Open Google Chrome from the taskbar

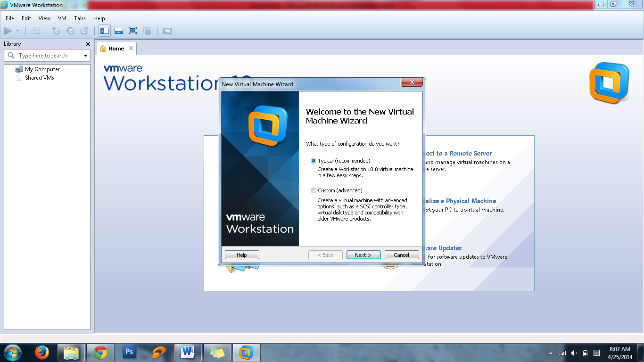100,353
